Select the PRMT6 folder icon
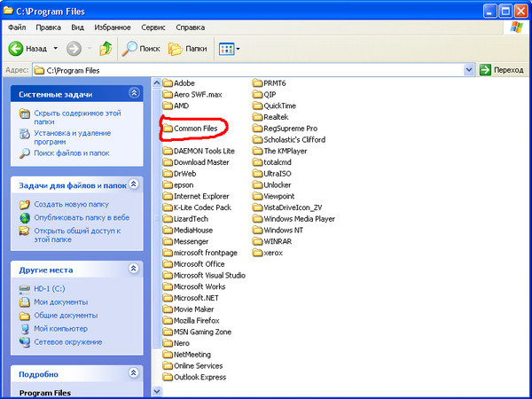 click(258, 83)
